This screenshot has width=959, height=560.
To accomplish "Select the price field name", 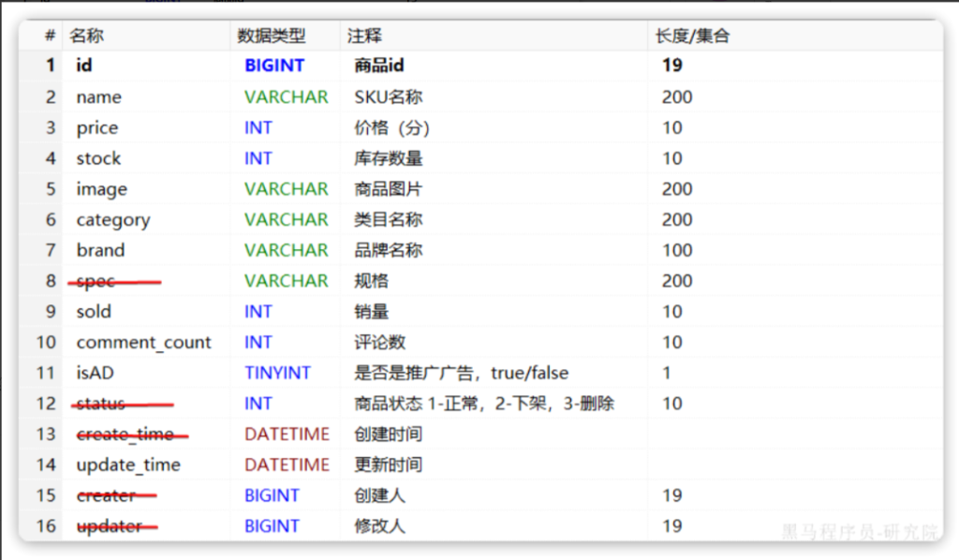I will [97, 127].
